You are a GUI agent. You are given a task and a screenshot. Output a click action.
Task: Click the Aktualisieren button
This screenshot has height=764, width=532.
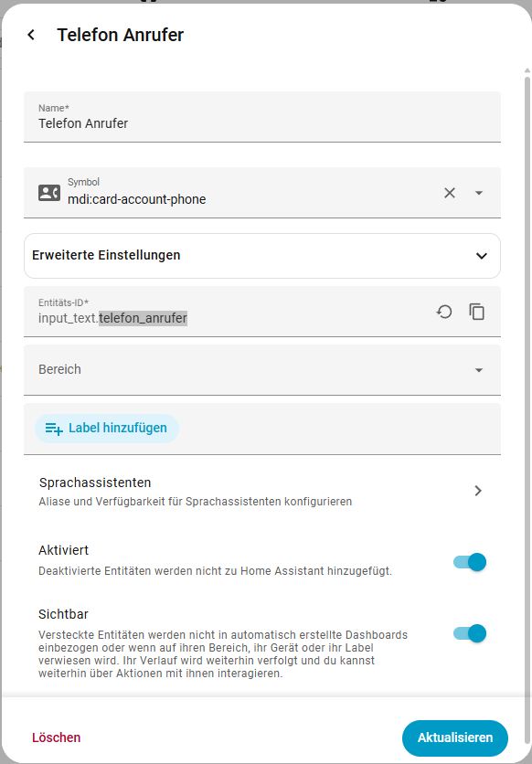[x=455, y=737]
